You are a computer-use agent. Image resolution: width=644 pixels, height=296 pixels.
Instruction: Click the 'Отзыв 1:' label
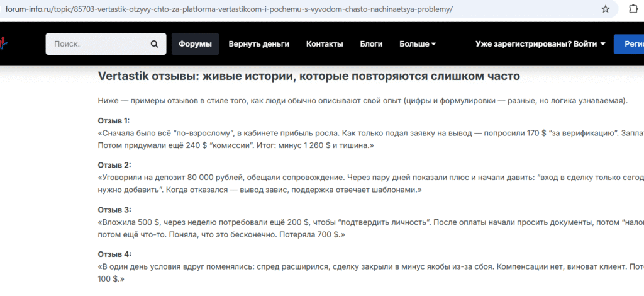114,120
